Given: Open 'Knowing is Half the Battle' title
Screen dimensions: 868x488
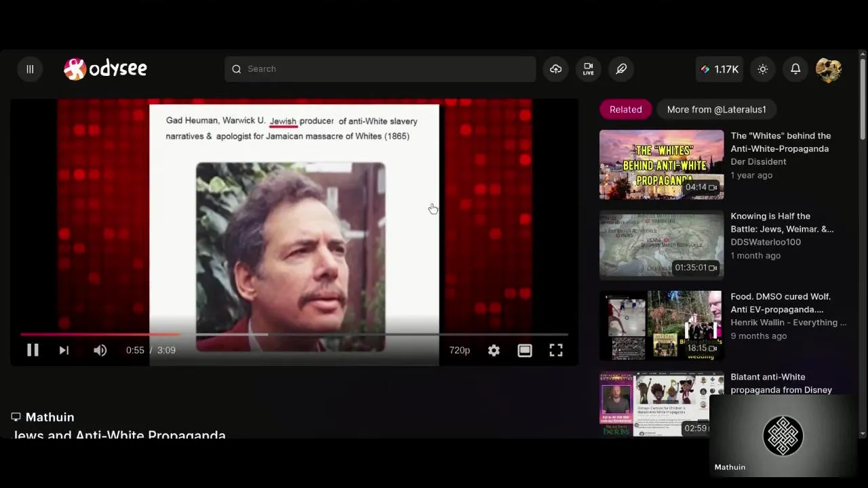Looking at the screenshot, I should (x=782, y=222).
